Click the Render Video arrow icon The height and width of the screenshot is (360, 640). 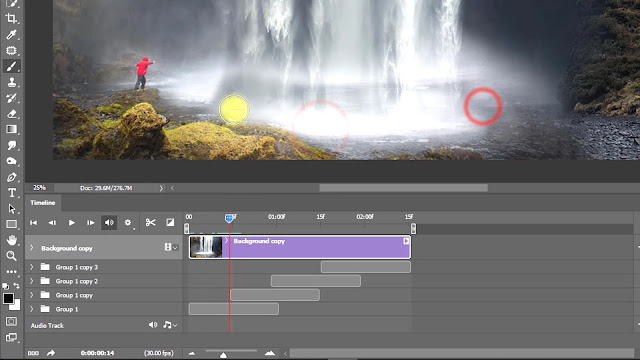[x=51, y=353]
